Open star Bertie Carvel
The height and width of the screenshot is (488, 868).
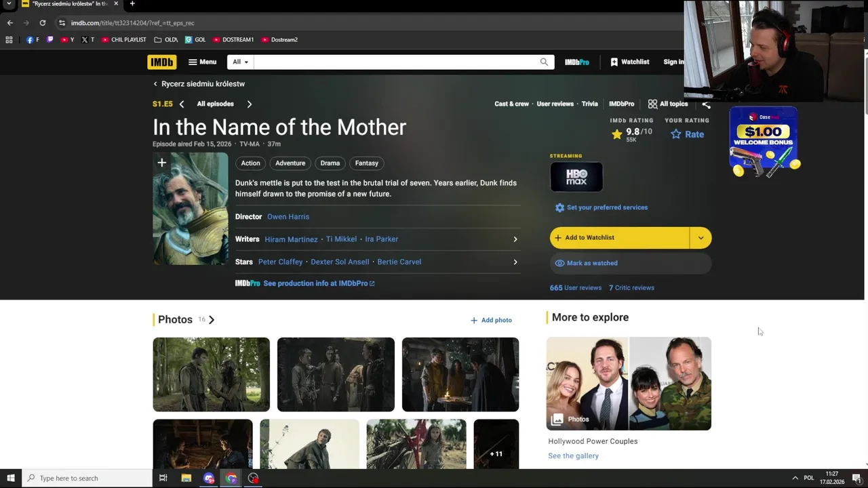(399, 262)
